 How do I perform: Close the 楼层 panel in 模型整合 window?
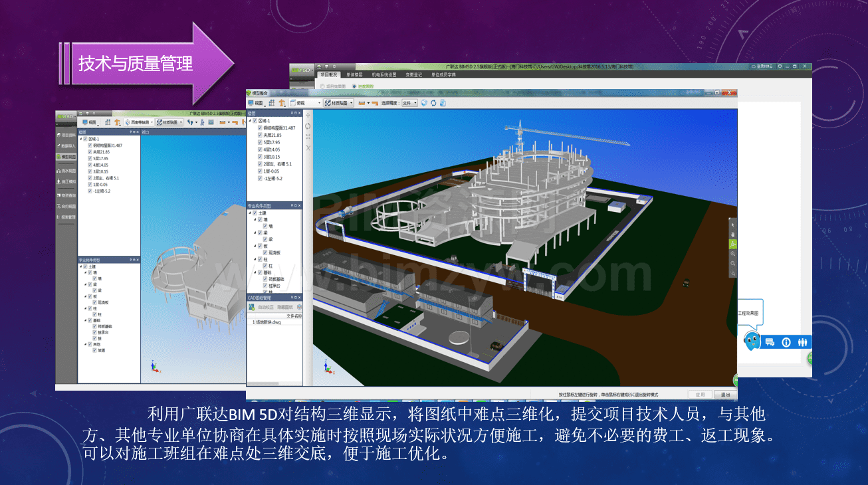[300, 113]
